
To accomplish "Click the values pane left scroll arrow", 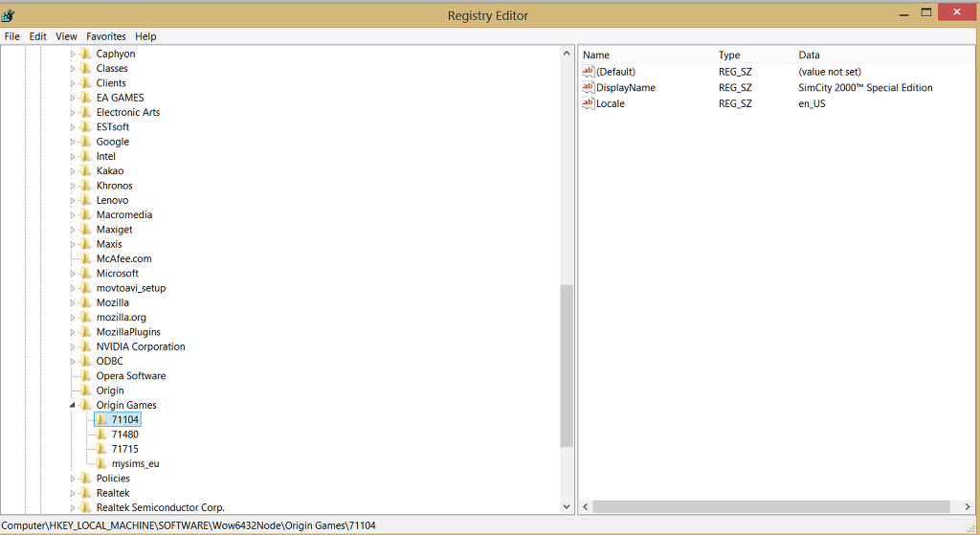I will tap(586, 507).
